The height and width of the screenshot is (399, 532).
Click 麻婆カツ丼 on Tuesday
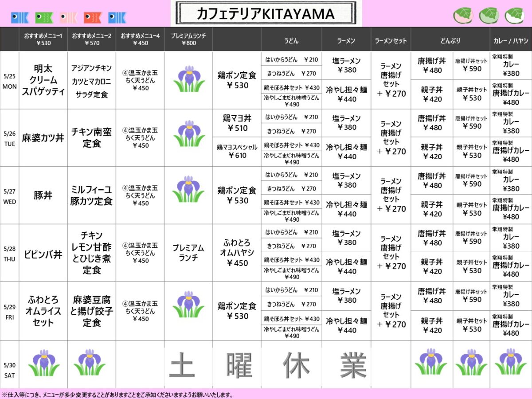point(43,138)
